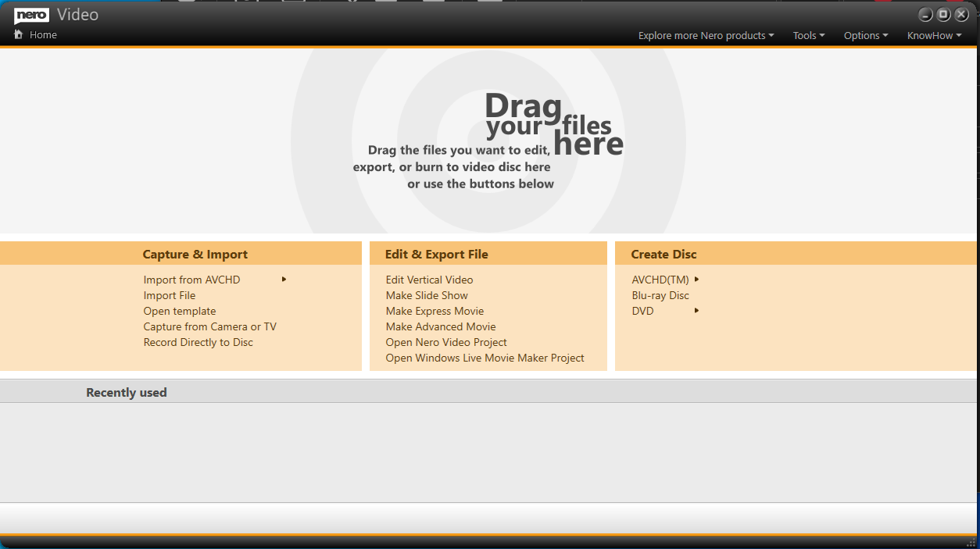Open the Options menu
980x549 pixels.
click(x=866, y=36)
